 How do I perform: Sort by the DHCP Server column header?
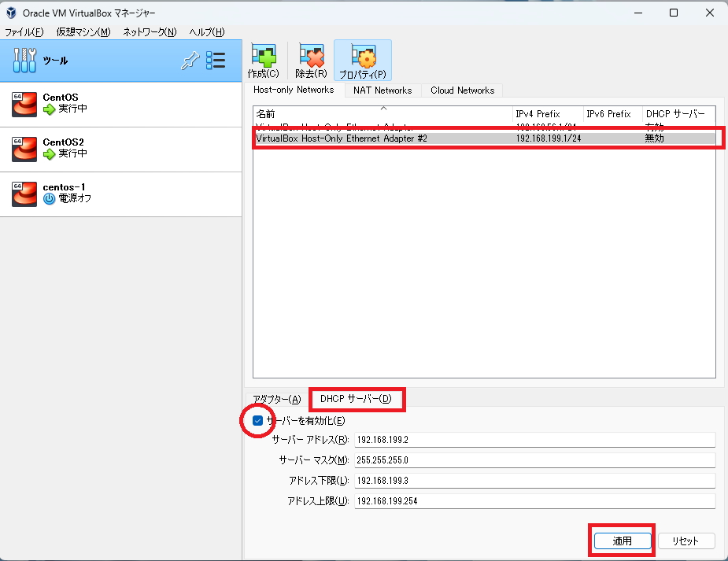pos(679,113)
